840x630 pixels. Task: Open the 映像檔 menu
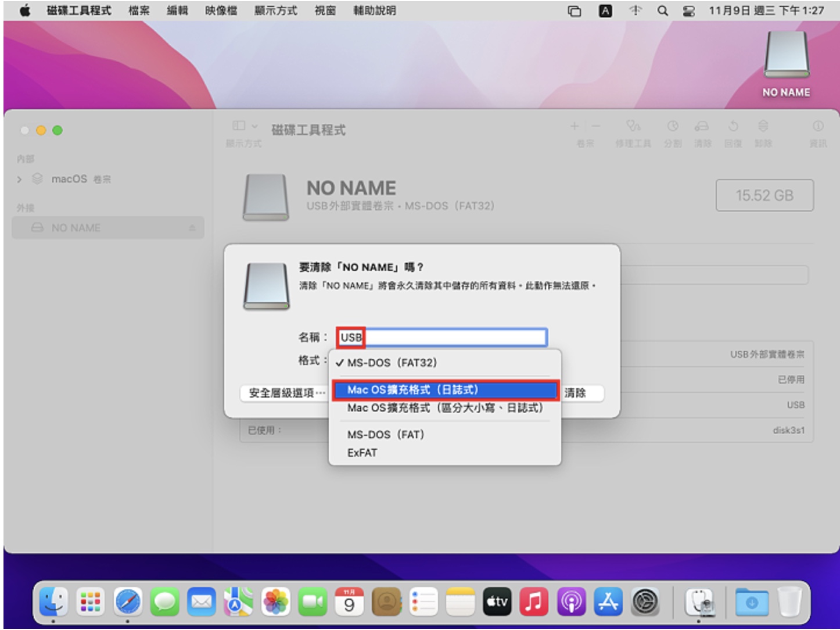(221, 10)
